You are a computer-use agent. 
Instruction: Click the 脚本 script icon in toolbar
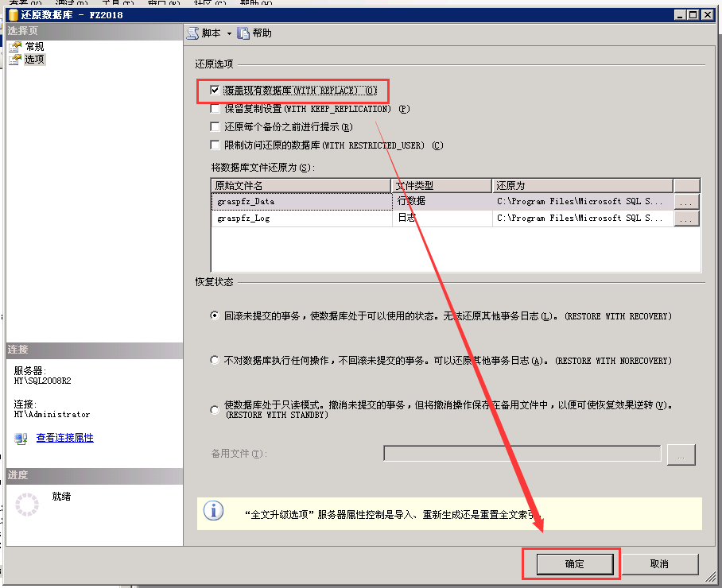click(193, 33)
